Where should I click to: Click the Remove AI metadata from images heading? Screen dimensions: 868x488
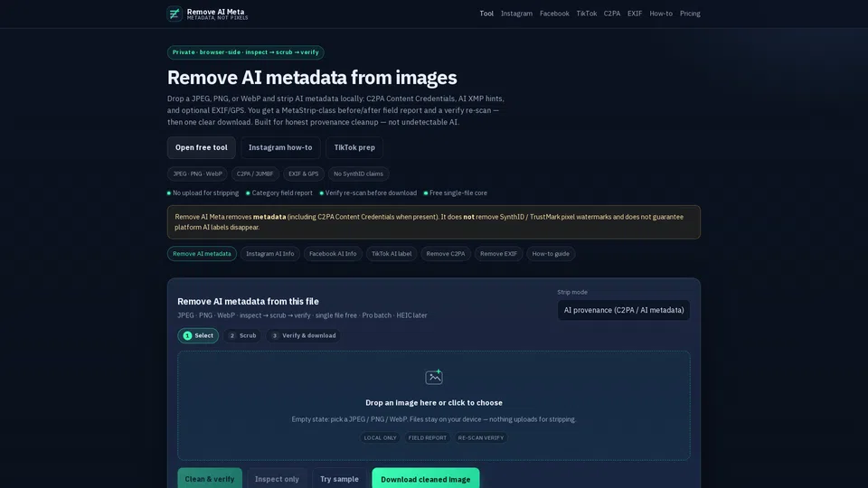tap(312, 78)
